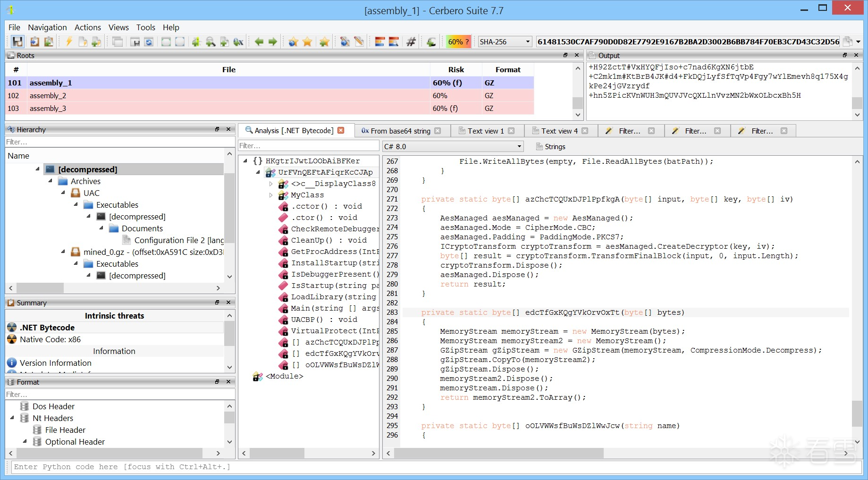Click the hash symbol toolbar icon
Image resolution: width=868 pixels, height=480 pixels.
[x=411, y=42]
